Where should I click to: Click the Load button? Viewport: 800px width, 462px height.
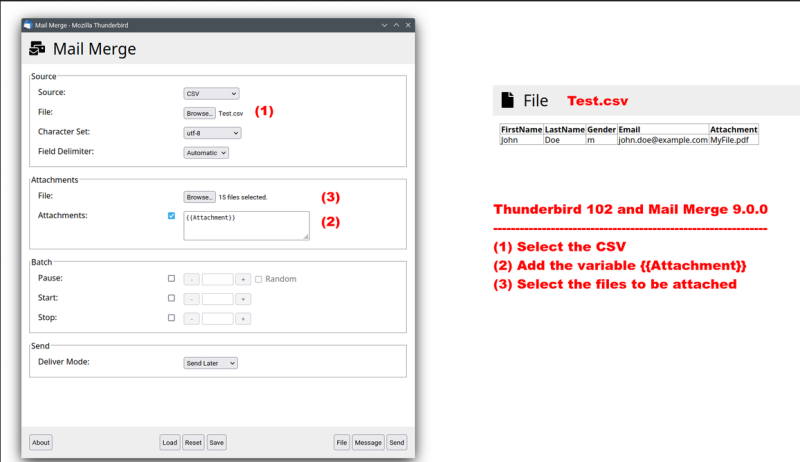point(170,443)
